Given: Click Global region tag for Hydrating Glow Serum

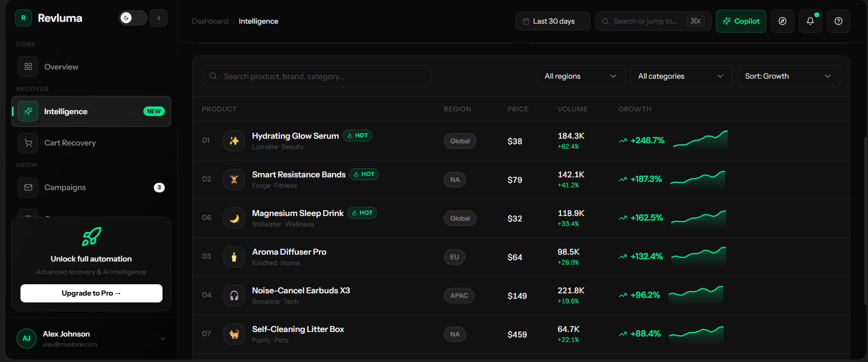Looking at the screenshot, I should coord(460,141).
